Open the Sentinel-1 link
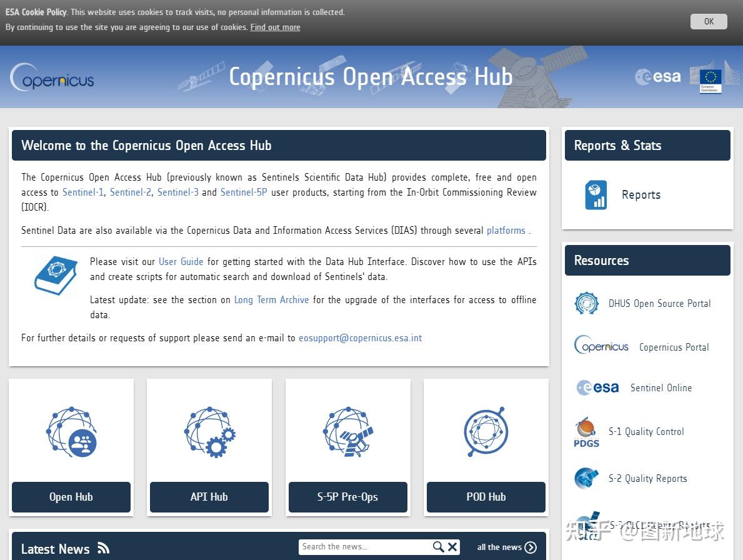This screenshot has width=743, height=560. click(83, 192)
